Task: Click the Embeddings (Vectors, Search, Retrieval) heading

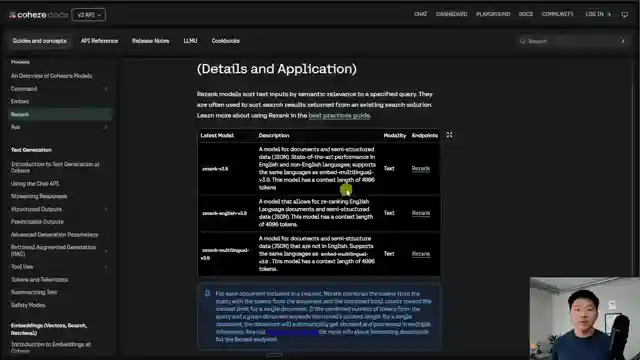Action: pyautogui.click(x=49, y=329)
